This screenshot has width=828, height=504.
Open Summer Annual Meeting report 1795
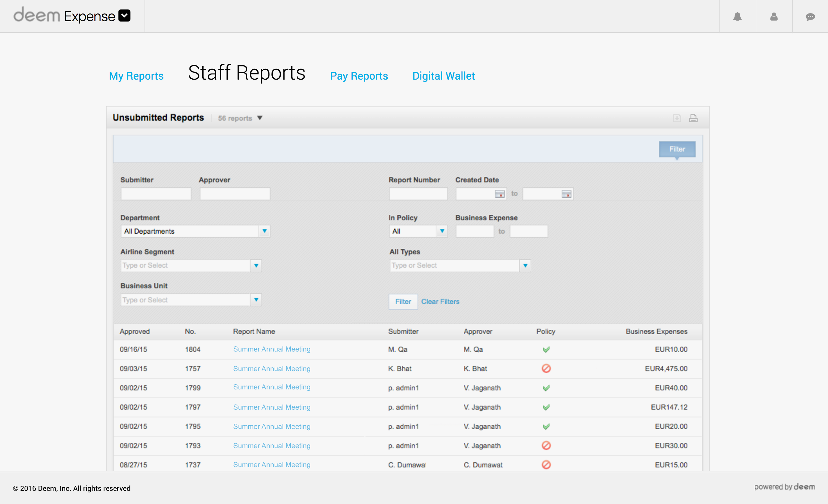tap(271, 426)
